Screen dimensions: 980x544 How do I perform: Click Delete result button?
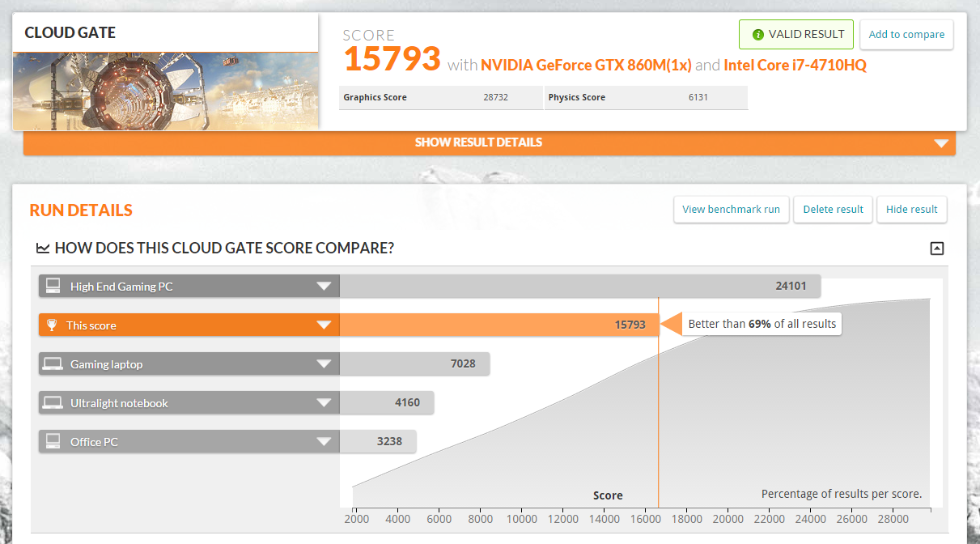click(x=834, y=209)
